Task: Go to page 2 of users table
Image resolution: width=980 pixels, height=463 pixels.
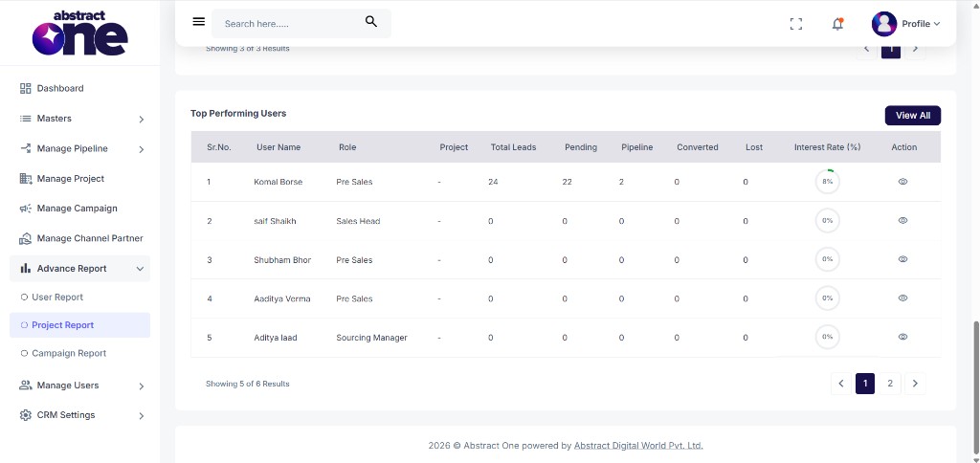Action: click(890, 384)
